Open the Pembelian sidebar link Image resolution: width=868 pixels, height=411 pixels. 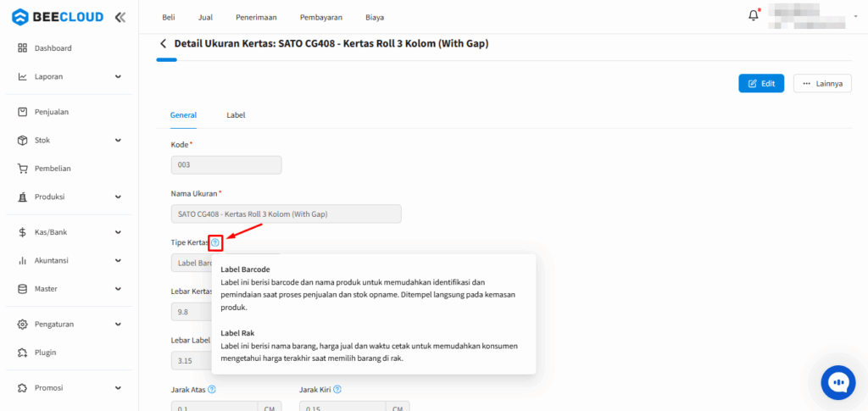(53, 168)
